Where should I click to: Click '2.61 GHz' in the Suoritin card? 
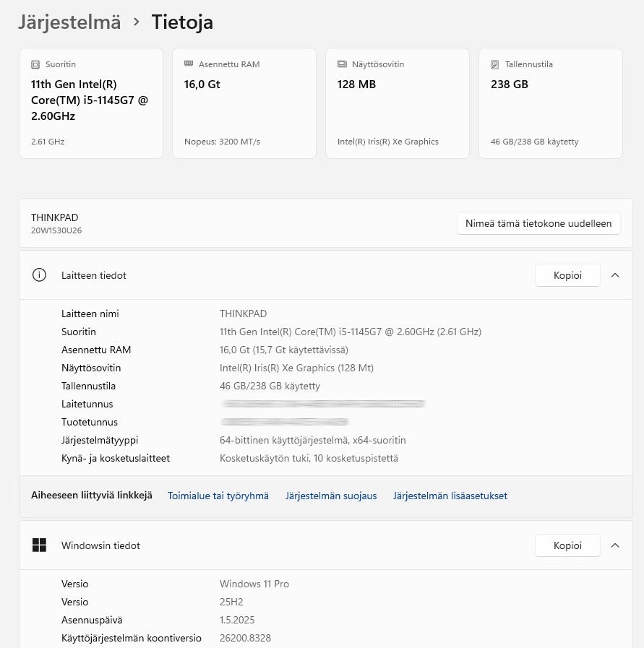[48, 142]
